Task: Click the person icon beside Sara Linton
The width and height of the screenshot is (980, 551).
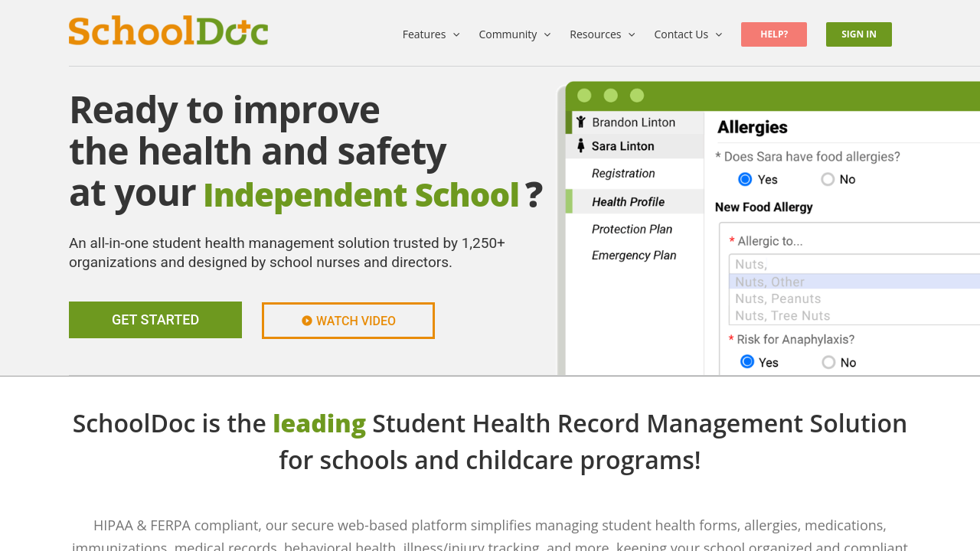Action: coord(581,145)
